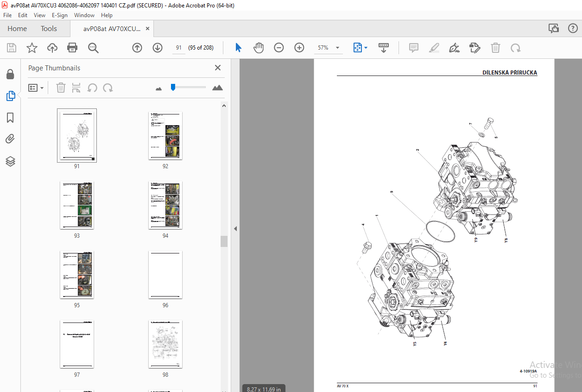
Task: Open the Sign document pen tool
Action: [455, 48]
